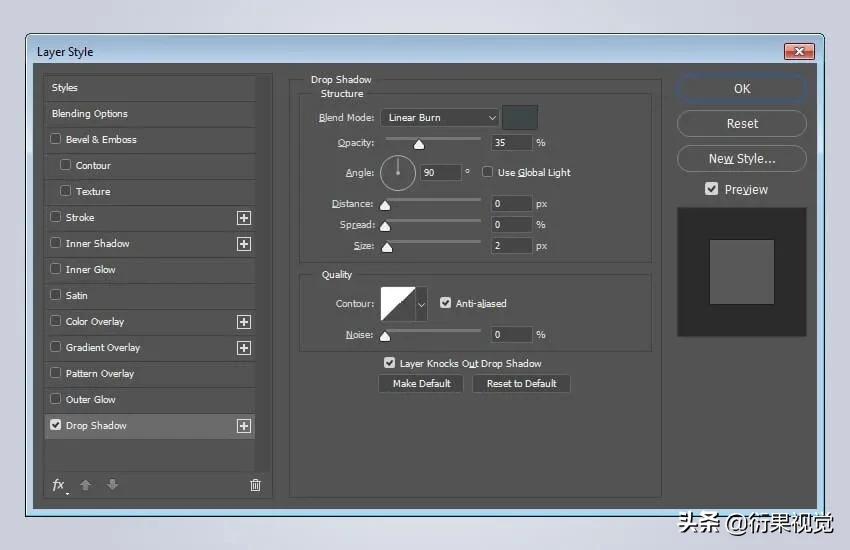Click the Angle dial control
850x550 pixels.
click(398, 173)
